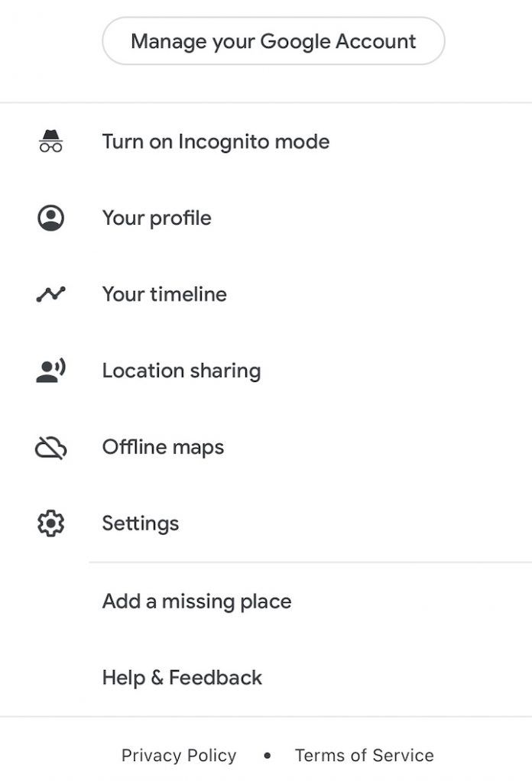Click the Offline maps cloud icon
This screenshot has width=532, height=781.
pos(50,447)
